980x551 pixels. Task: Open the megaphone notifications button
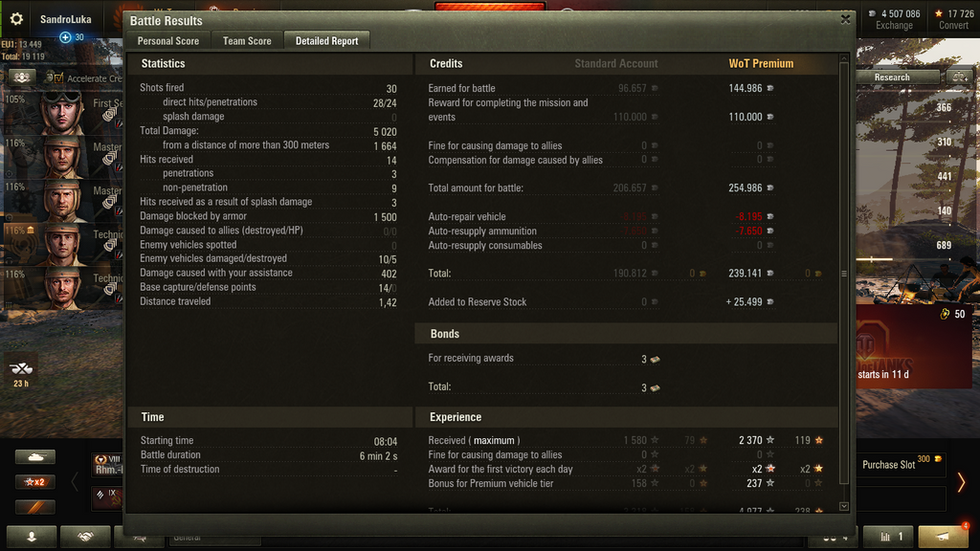point(943,537)
